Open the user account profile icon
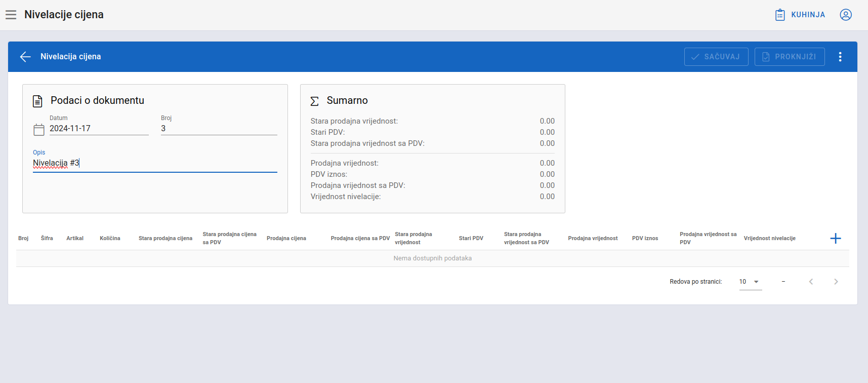868x383 pixels. [x=846, y=15]
